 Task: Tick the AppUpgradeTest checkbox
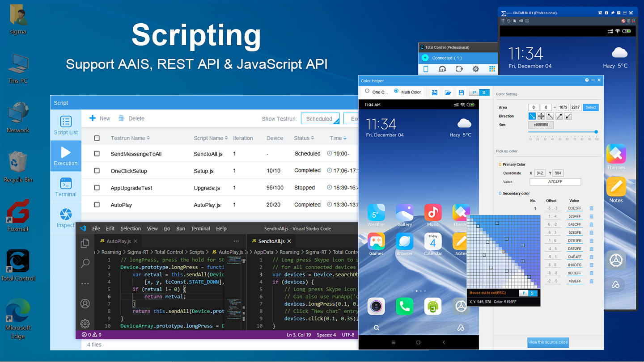(97, 188)
